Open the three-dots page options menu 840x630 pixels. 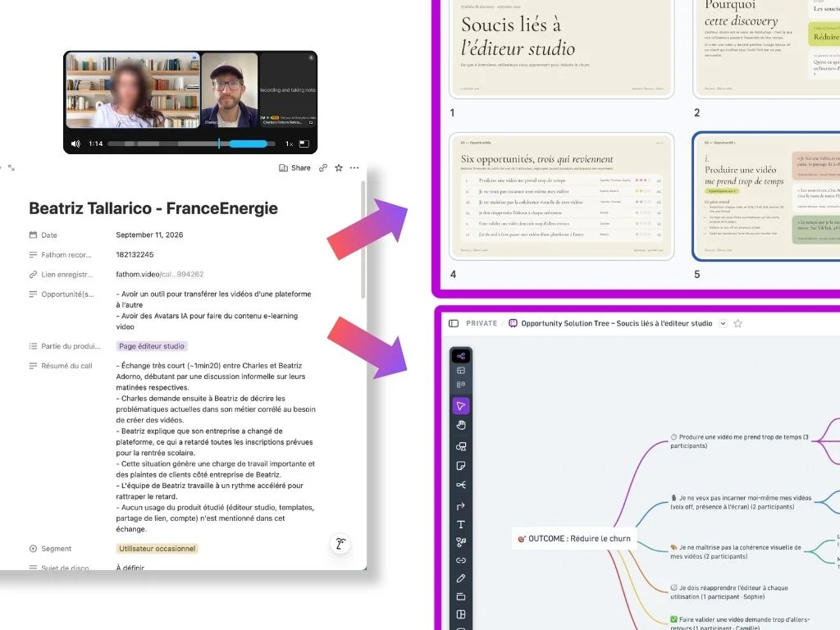354,167
